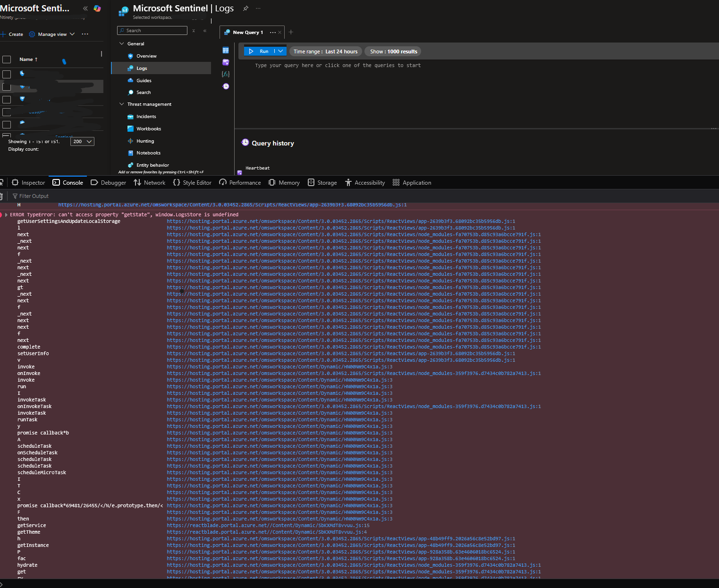Open the Storage devtools tab
Screen dimensions: 719x588
point(322,183)
